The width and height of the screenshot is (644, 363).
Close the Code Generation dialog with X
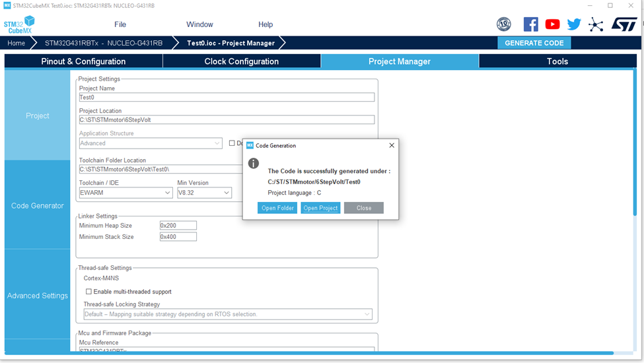coord(392,145)
